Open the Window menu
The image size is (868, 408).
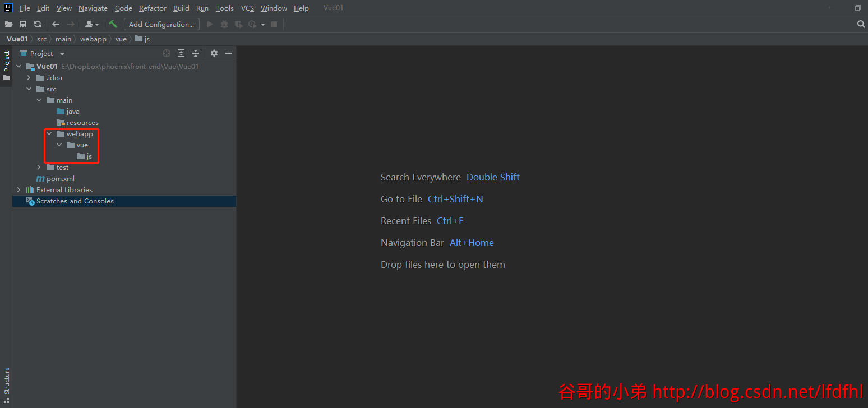[x=274, y=8]
